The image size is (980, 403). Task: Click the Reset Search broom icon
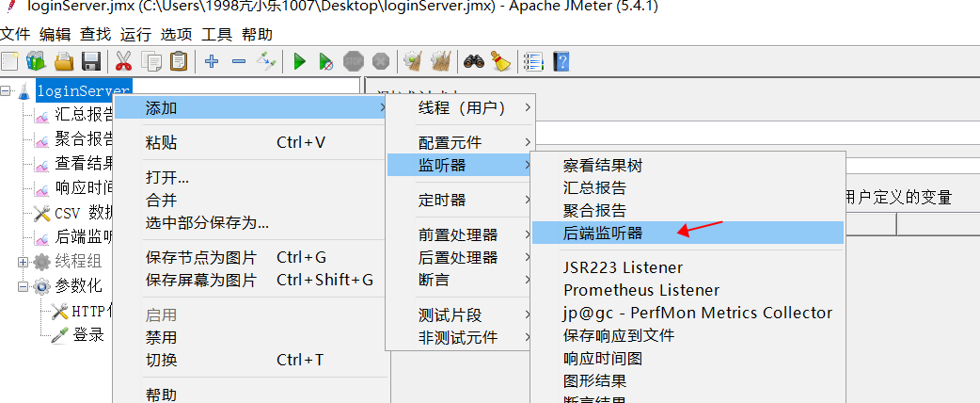(500, 61)
